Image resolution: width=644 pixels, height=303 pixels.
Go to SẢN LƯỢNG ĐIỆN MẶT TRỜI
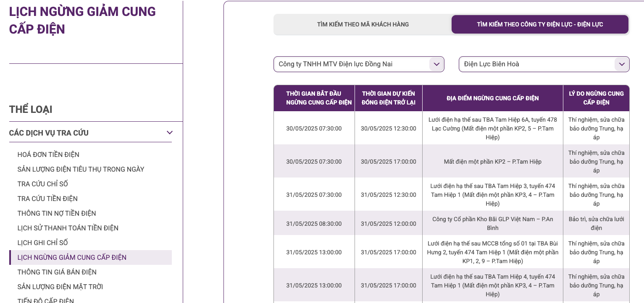point(60,287)
